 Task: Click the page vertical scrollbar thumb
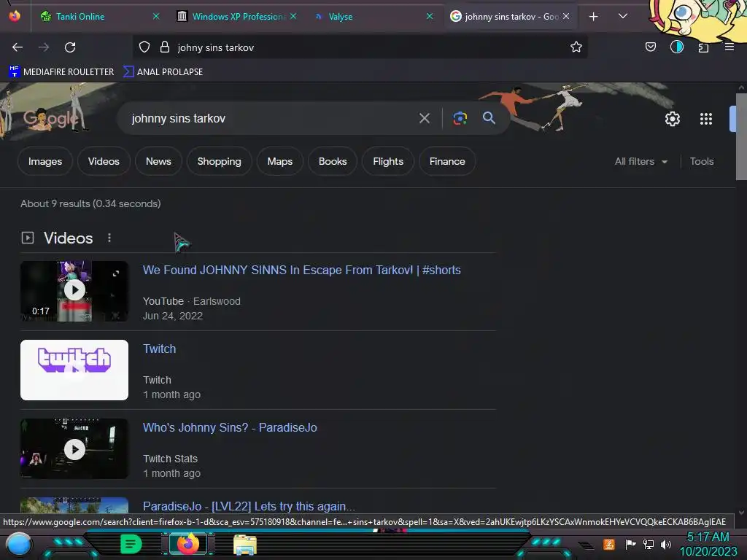[741, 136]
